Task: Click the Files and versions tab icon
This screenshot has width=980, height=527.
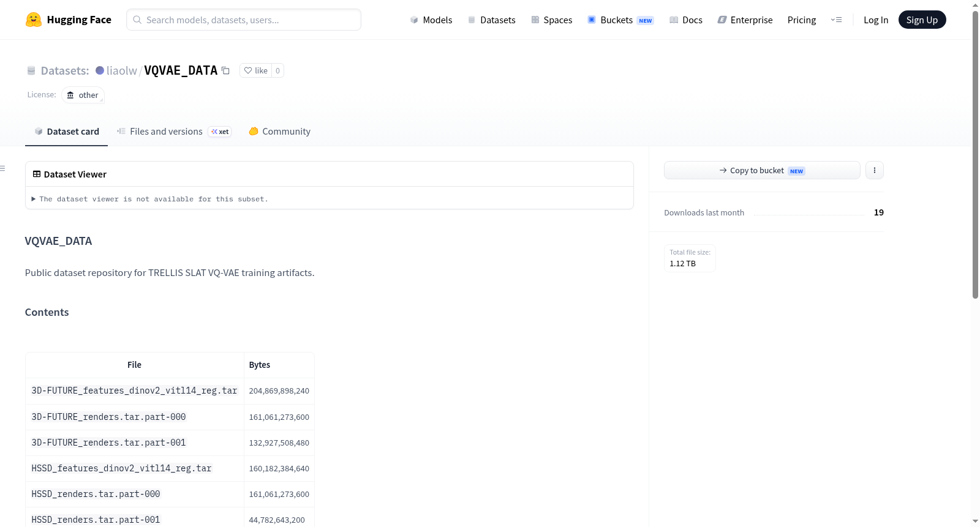Action: tap(121, 131)
